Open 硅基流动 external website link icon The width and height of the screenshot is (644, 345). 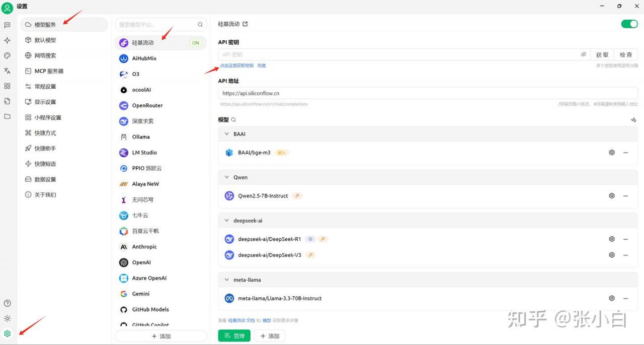click(245, 24)
